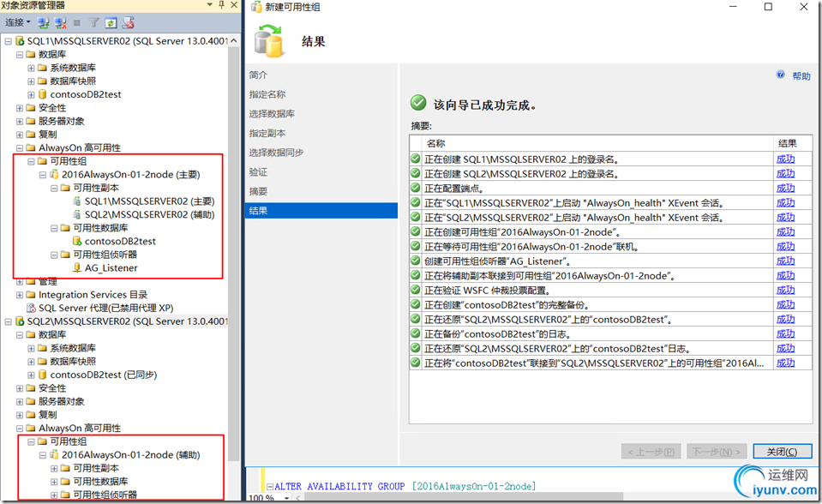The width and height of the screenshot is (822, 504).
Task: Click the 系统数据库 folder icon under SQL1
Action: click(x=43, y=68)
